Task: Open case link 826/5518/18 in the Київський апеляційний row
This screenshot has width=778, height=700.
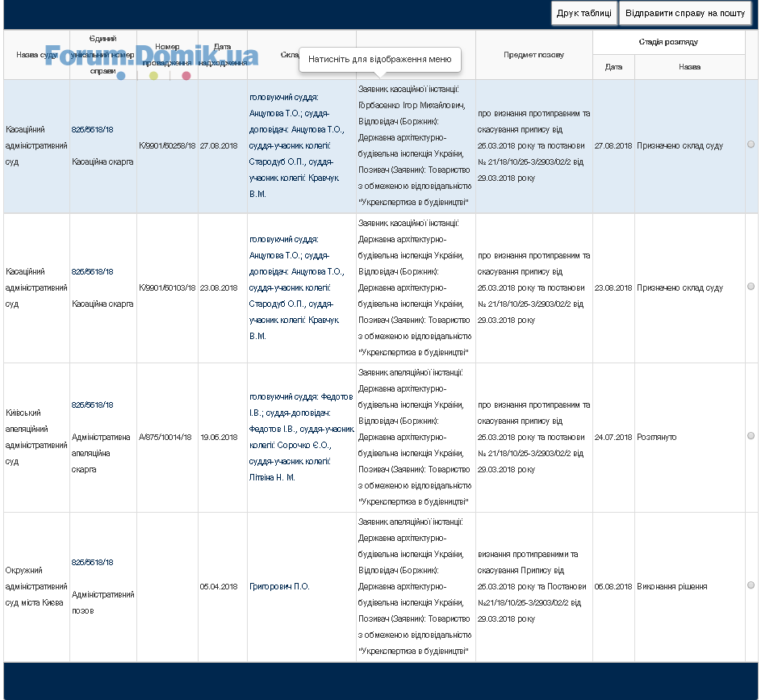Action: (x=92, y=405)
